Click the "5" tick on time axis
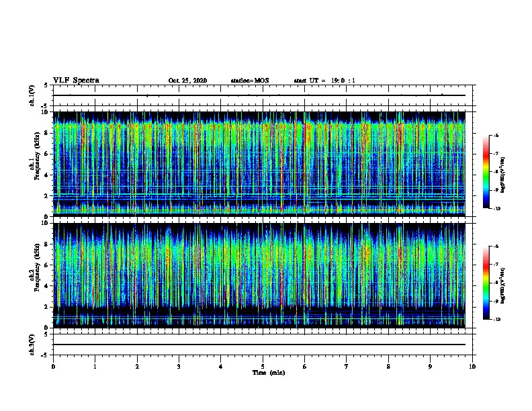 coord(263,367)
